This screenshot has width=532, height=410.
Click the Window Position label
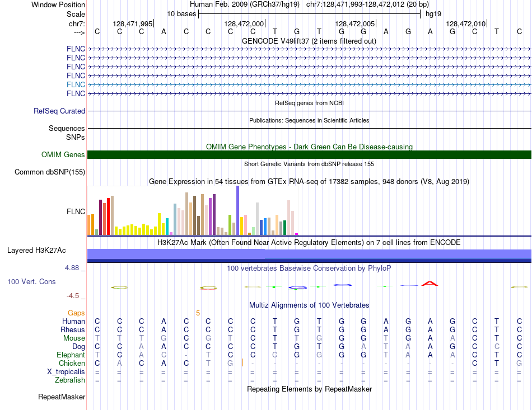(x=58, y=4)
